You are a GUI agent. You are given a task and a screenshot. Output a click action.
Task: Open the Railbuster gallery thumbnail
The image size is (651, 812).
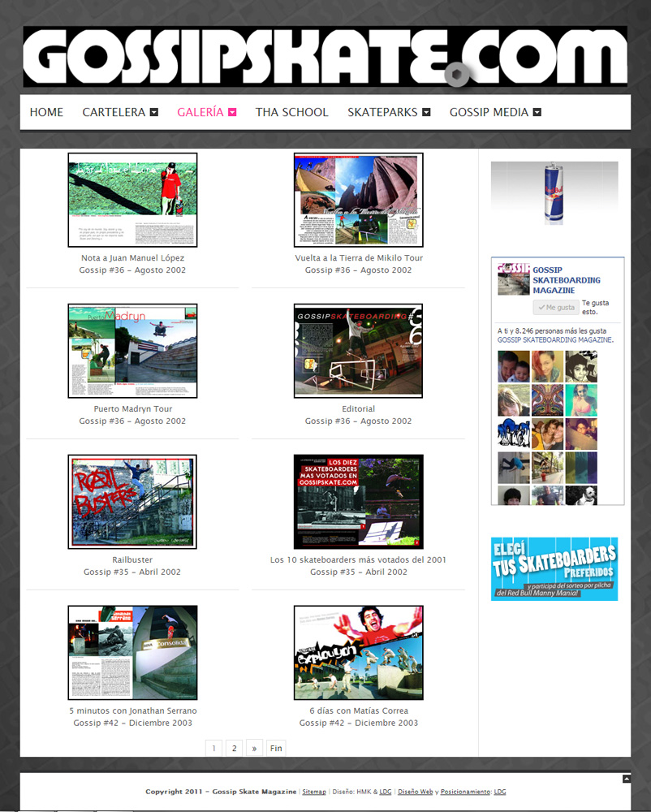tap(132, 502)
